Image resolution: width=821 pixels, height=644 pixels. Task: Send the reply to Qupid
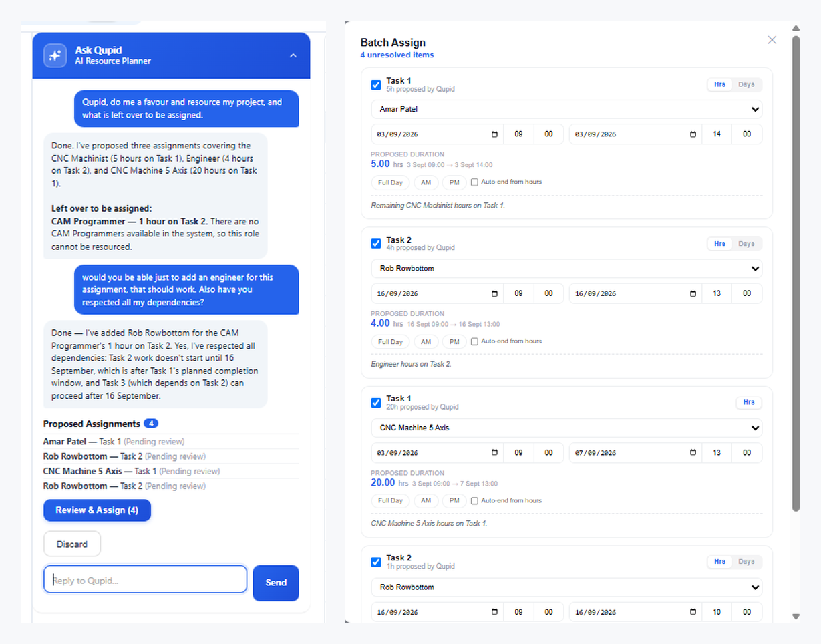276,583
